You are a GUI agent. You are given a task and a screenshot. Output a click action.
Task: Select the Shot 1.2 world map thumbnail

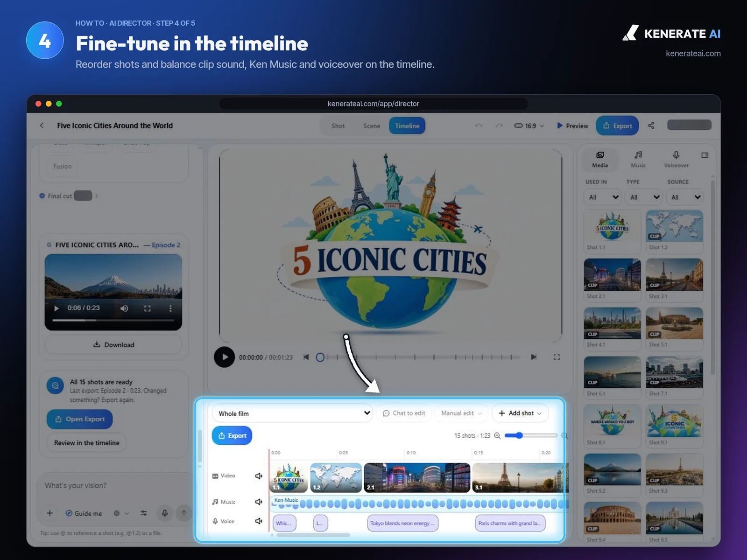click(x=674, y=226)
